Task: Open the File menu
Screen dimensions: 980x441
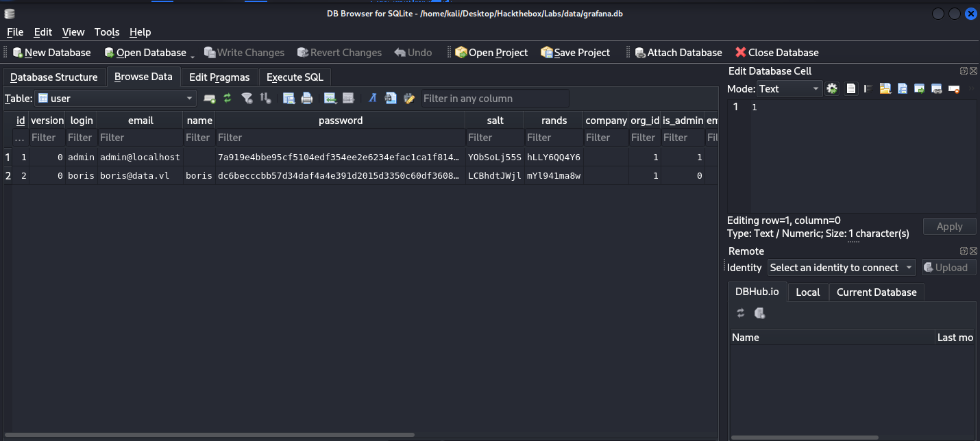Action: [x=15, y=32]
